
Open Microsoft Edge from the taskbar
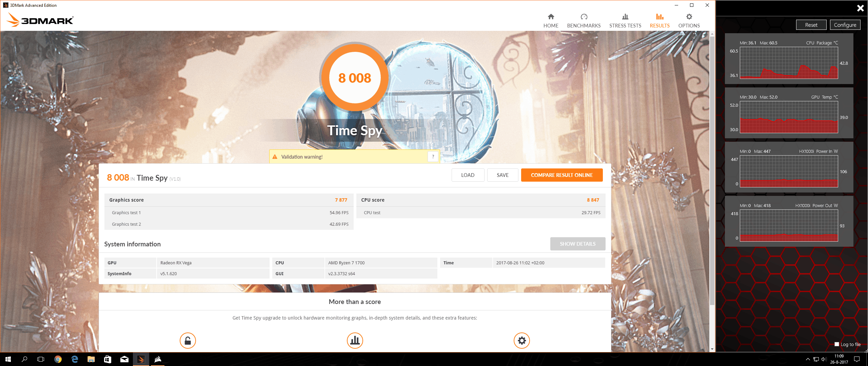pyautogui.click(x=75, y=359)
